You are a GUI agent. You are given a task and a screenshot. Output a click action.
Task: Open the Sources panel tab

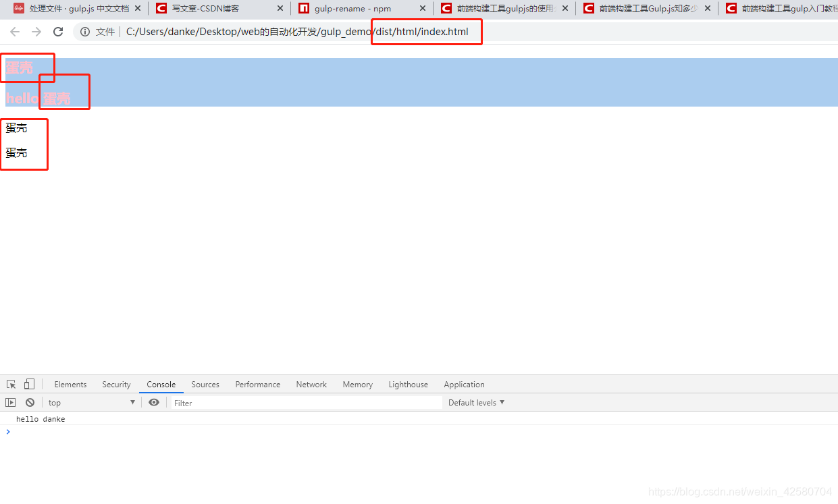click(x=205, y=385)
